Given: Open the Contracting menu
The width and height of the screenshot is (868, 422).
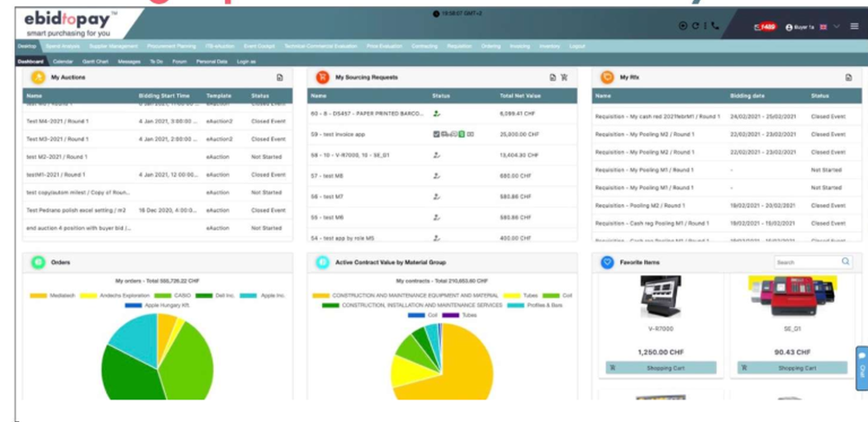Looking at the screenshot, I should [x=424, y=47].
